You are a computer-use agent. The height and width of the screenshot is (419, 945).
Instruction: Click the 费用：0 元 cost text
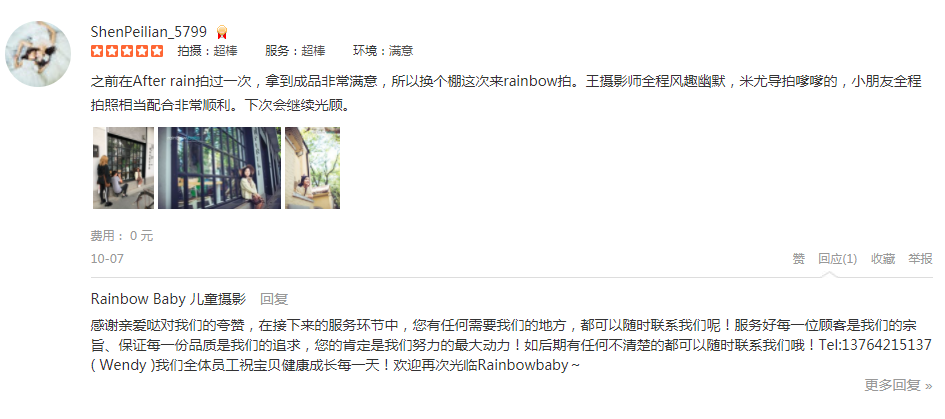click(122, 236)
